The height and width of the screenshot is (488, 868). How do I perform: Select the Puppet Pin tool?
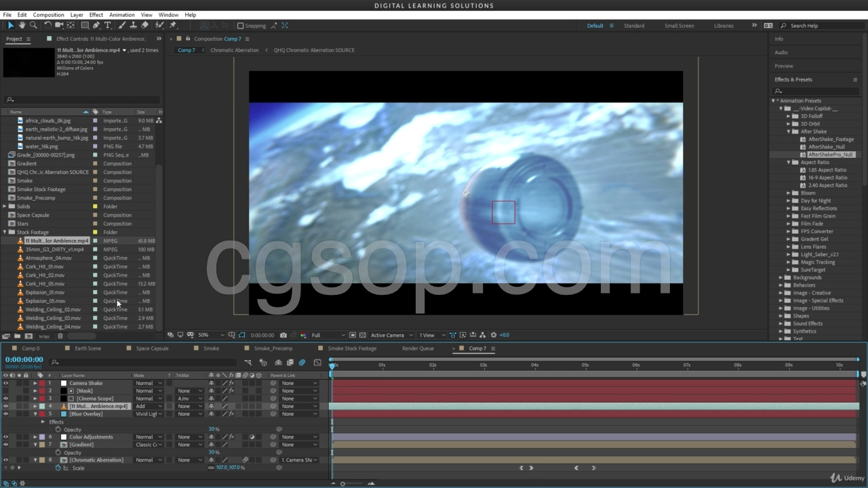174,26
